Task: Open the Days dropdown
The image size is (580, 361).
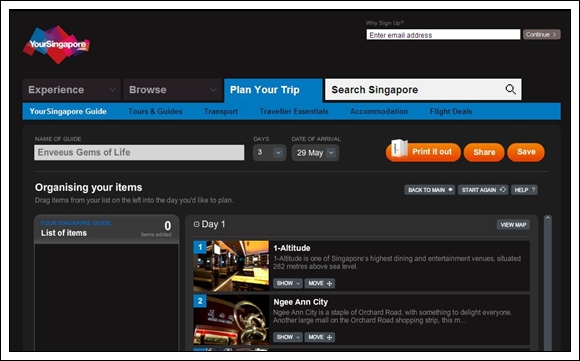Action: [269, 152]
